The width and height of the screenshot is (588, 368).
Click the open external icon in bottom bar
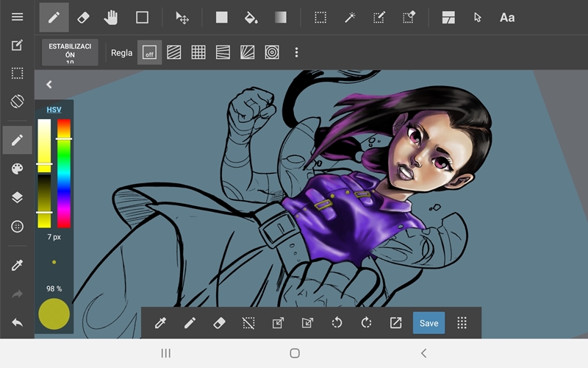pos(395,323)
